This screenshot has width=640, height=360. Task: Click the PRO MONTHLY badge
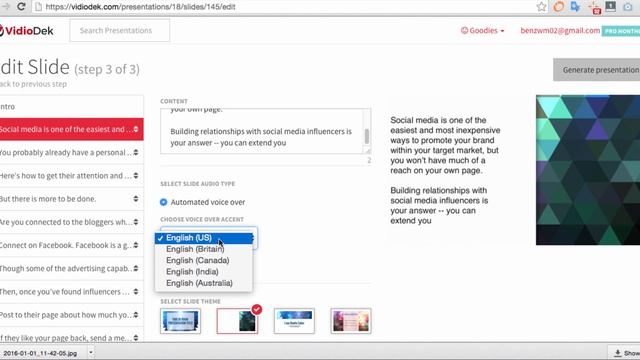point(621,31)
